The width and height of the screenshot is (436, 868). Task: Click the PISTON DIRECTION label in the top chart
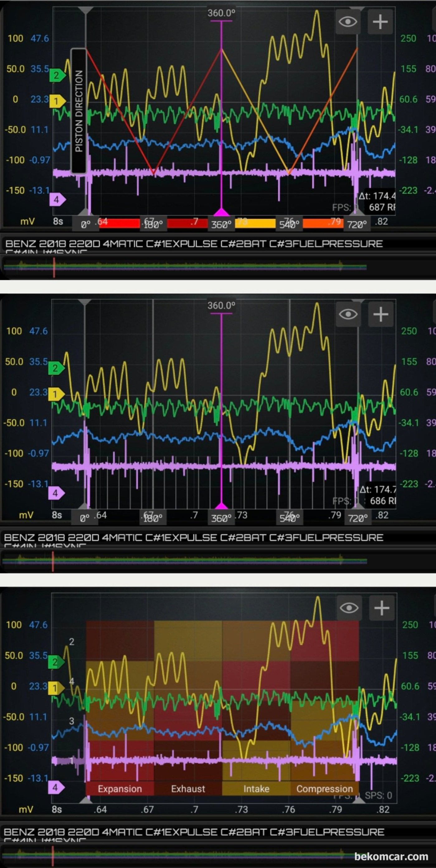point(78,111)
